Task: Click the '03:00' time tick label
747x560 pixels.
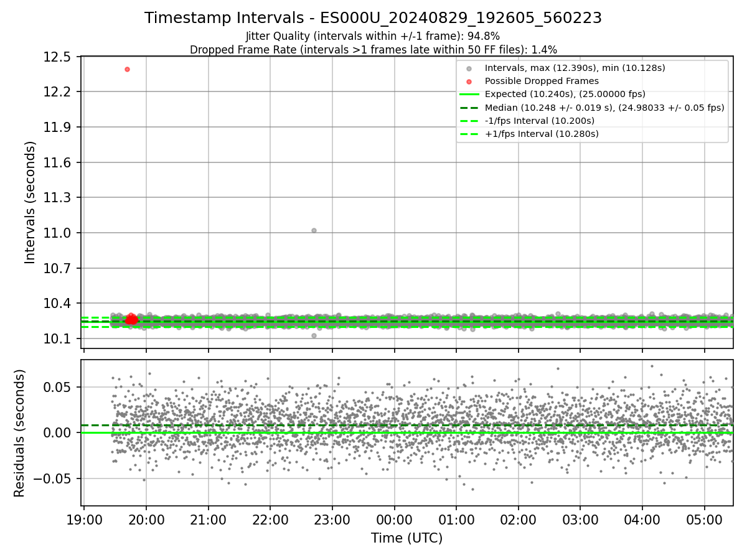Action: pyautogui.click(x=580, y=520)
